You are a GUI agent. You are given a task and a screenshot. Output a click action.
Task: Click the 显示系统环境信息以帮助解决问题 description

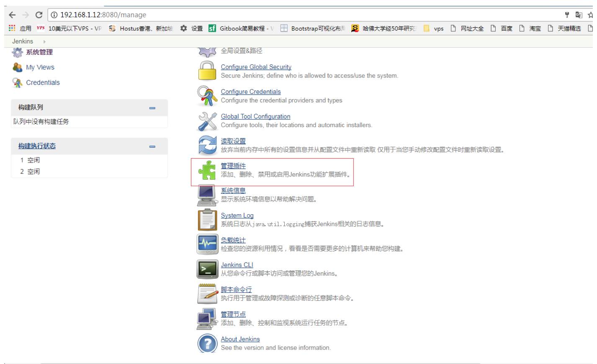click(x=269, y=199)
